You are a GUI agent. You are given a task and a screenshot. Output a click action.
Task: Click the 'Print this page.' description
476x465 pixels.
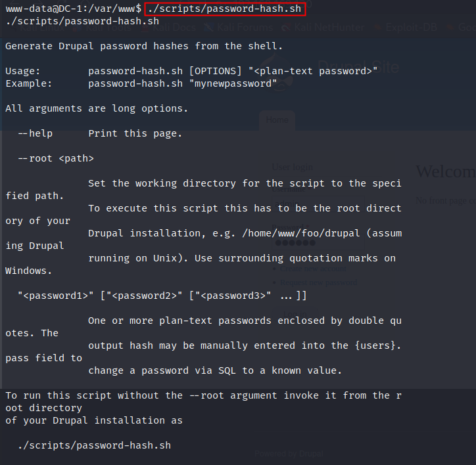135,134
